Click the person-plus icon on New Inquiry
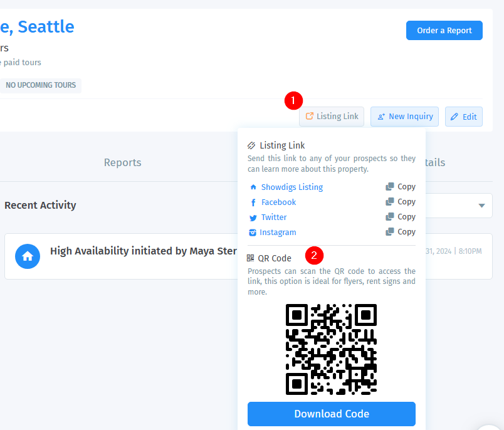The height and width of the screenshot is (430, 504). click(381, 117)
